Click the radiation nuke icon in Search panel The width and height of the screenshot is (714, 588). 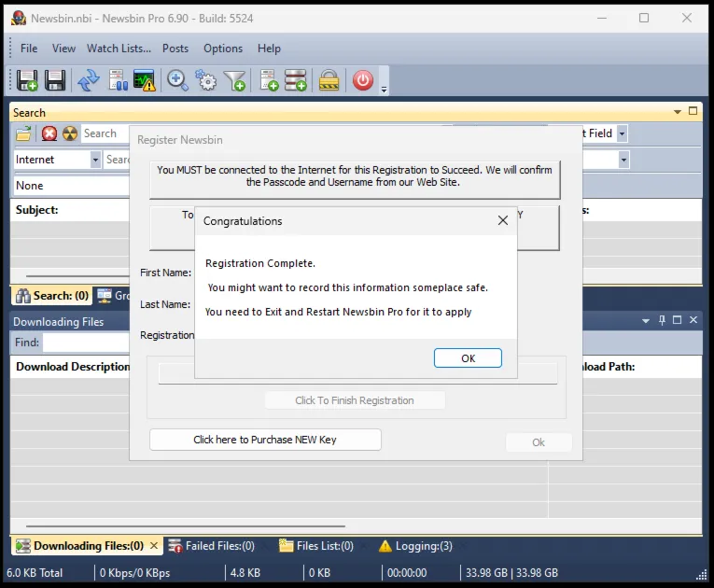70,133
